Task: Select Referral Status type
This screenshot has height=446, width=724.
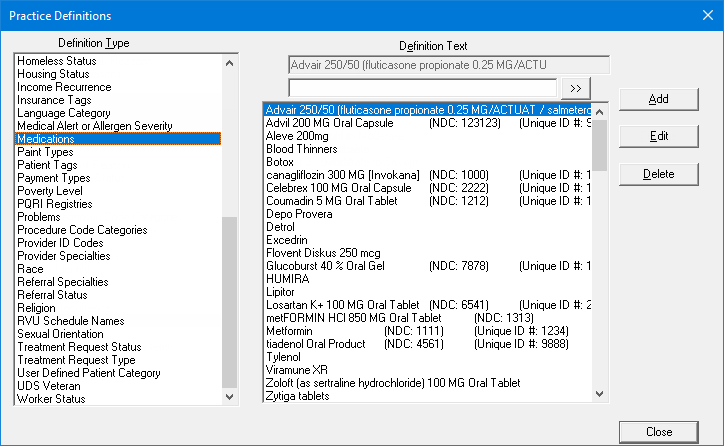Action: (118, 295)
